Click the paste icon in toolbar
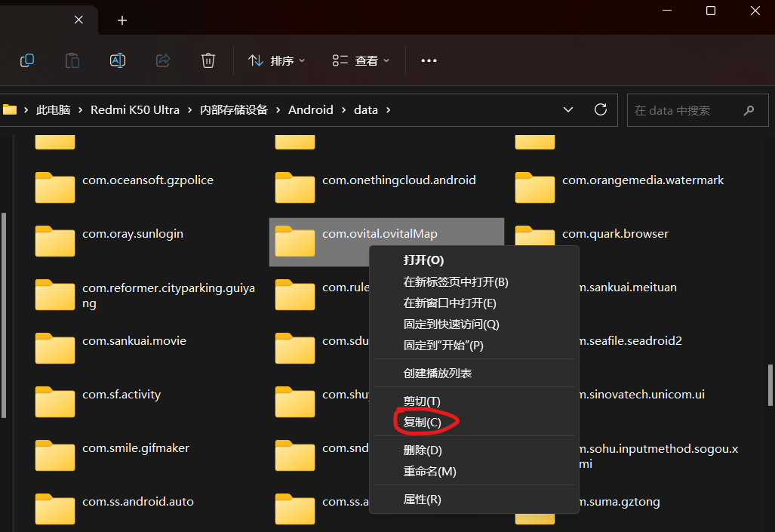This screenshot has width=775, height=532. [72, 60]
